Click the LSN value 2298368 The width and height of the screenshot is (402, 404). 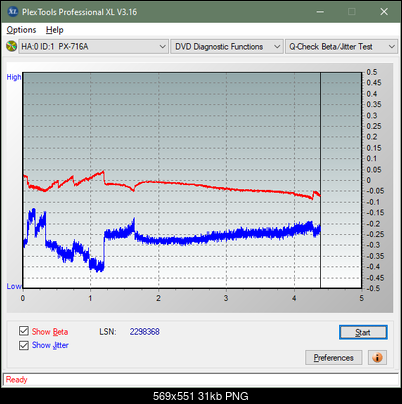(x=145, y=332)
